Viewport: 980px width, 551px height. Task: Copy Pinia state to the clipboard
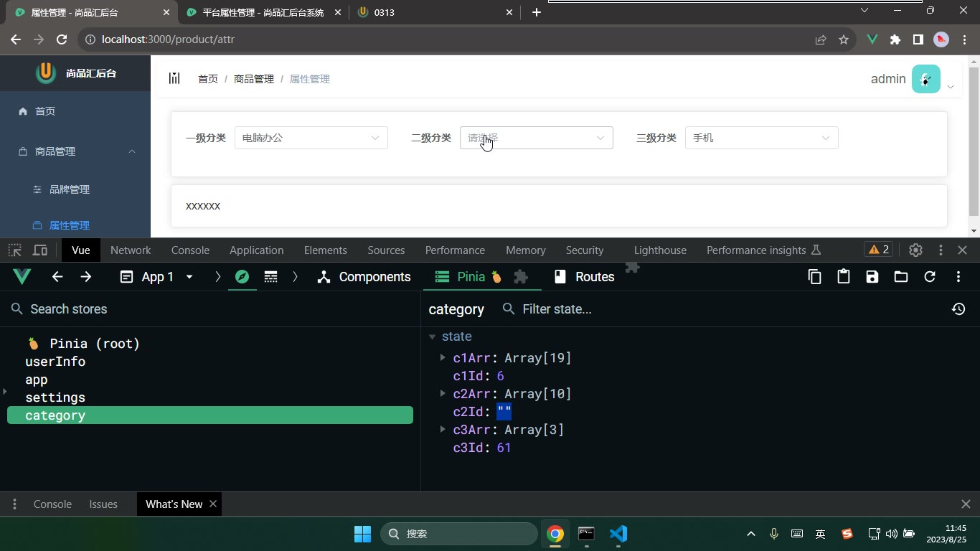[x=814, y=277]
